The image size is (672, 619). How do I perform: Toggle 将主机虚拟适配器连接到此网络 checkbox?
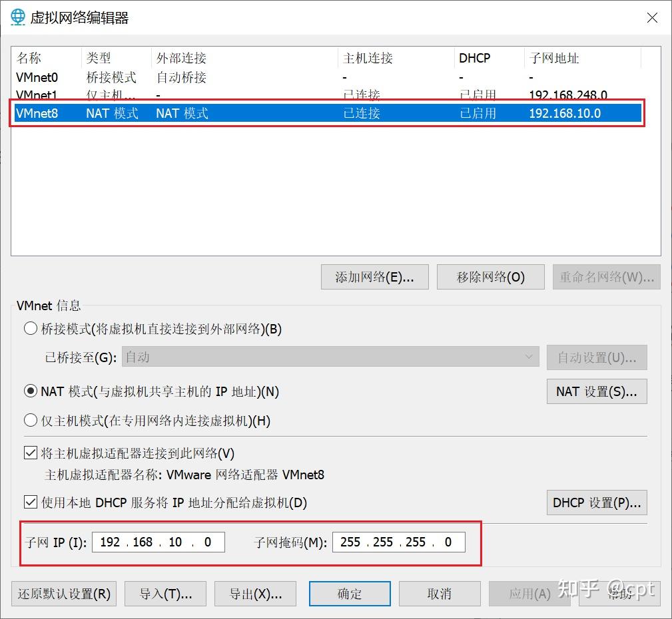(x=31, y=453)
